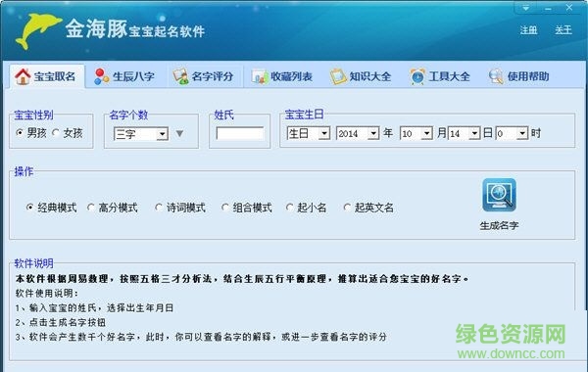Open the 名字个数 三字 dropdown
The height and width of the screenshot is (372, 588).
[x=162, y=134]
